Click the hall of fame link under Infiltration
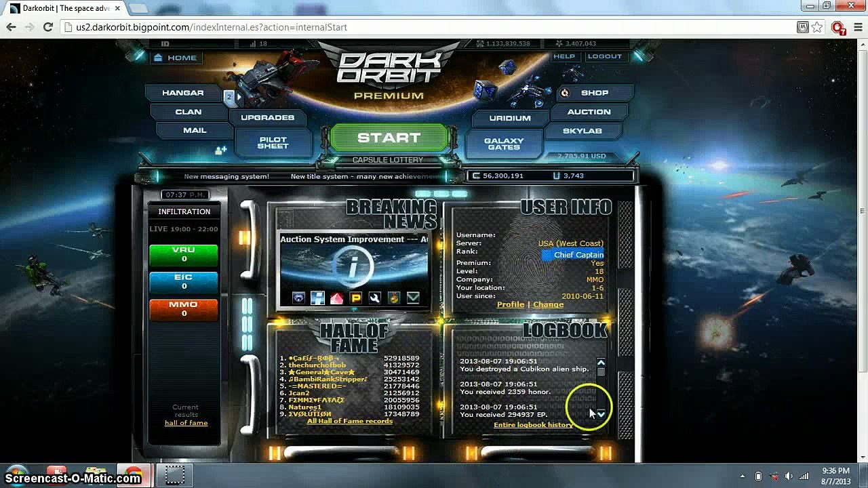The image size is (868, 488). coord(186,423)
